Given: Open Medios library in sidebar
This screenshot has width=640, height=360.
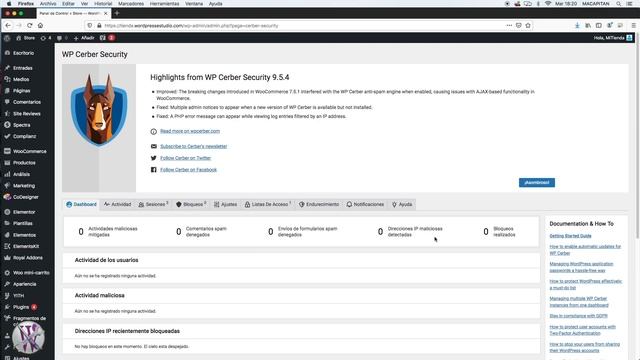Looking at the screenshot, I should pyautogui.click(x=21, y=79).
